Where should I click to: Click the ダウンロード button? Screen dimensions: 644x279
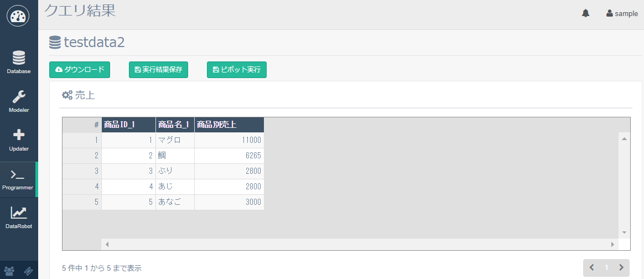[x=80, y=70]
